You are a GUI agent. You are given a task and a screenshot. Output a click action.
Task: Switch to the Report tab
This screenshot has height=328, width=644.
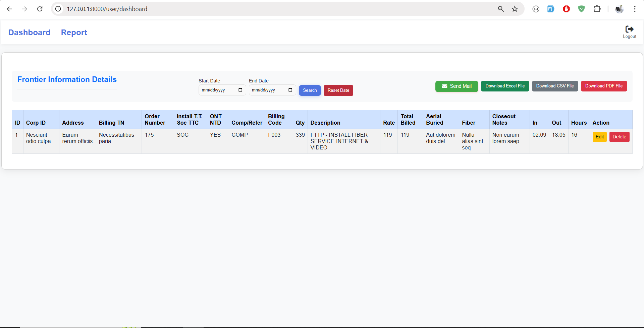[x=74, y=32]
